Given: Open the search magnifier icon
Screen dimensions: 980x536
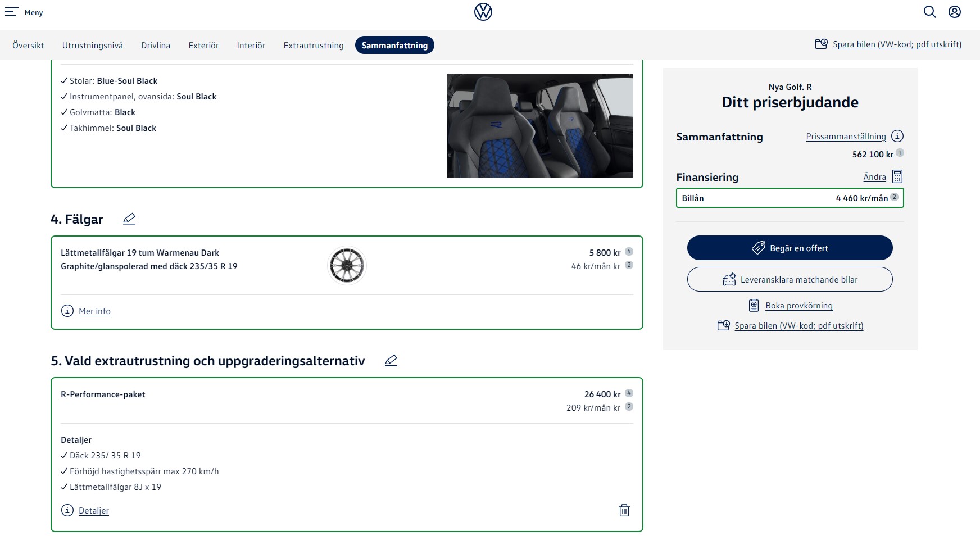Looking at the screenshot, I should (x=930, y=12).
